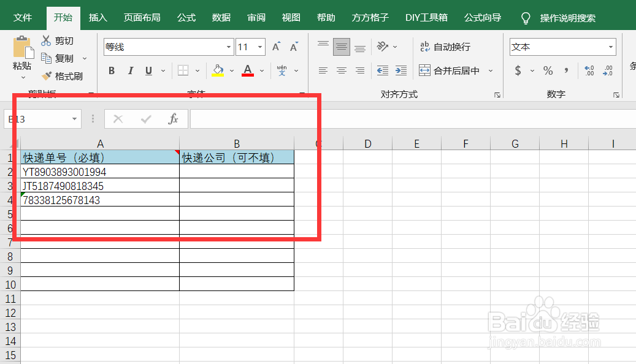Screen dimensions: 636x364
Task: Toggle italic formatting
Action: click(x=129, y=70)
